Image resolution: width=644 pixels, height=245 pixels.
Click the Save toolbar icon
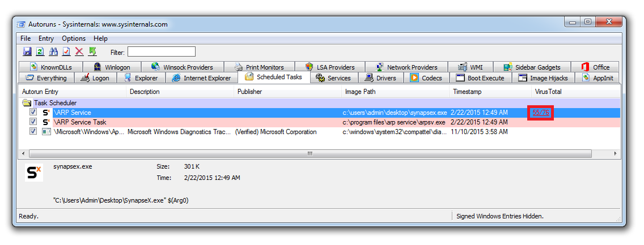click(x=28, y=51)
